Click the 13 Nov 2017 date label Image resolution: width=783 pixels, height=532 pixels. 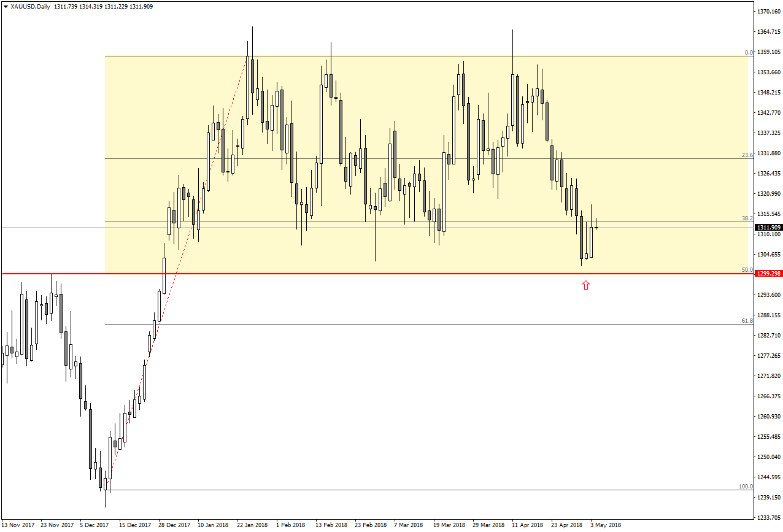coord(18,525)
